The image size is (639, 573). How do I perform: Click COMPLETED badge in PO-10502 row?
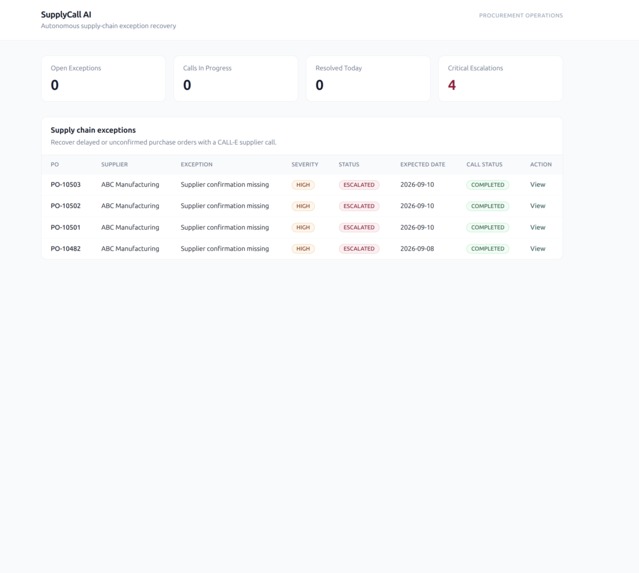click(x=488, y=206)
